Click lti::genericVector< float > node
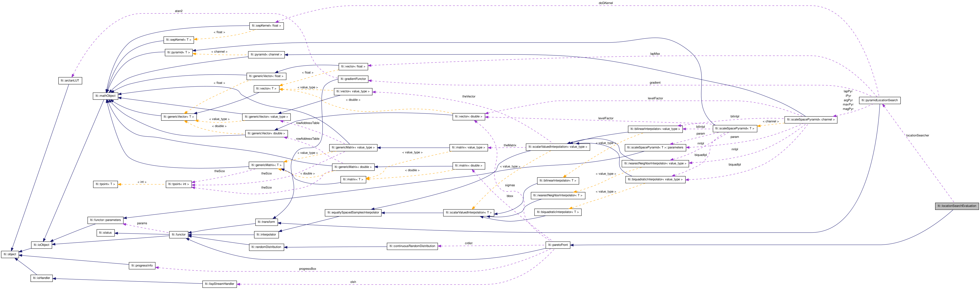Screen dimensions: 980x289 (x=266, y=77)
